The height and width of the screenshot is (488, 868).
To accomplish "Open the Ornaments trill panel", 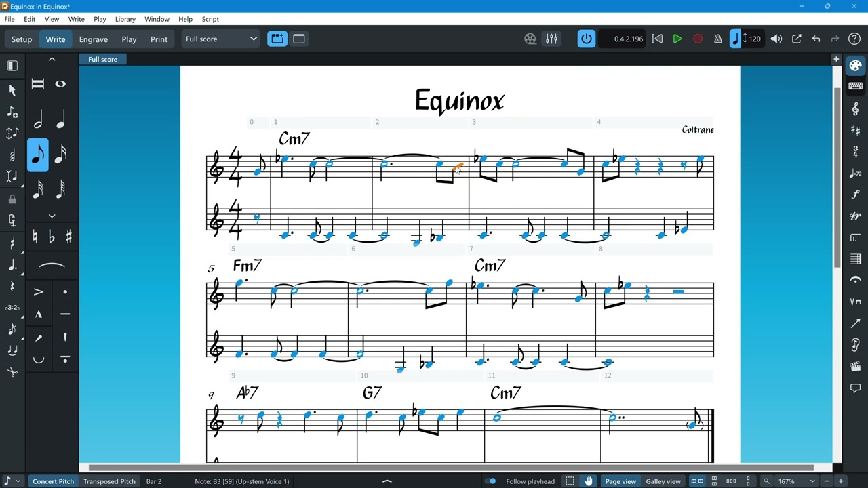I will point(855,216).
